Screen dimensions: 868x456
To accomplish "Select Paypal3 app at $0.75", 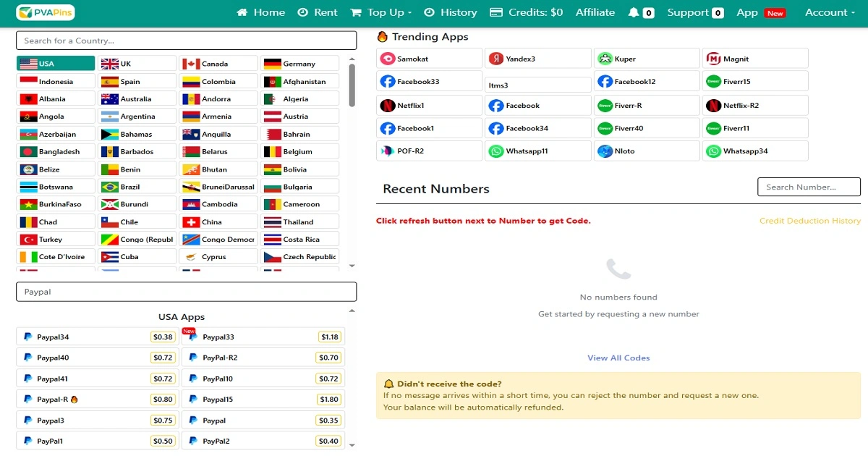I will (97, 420).
